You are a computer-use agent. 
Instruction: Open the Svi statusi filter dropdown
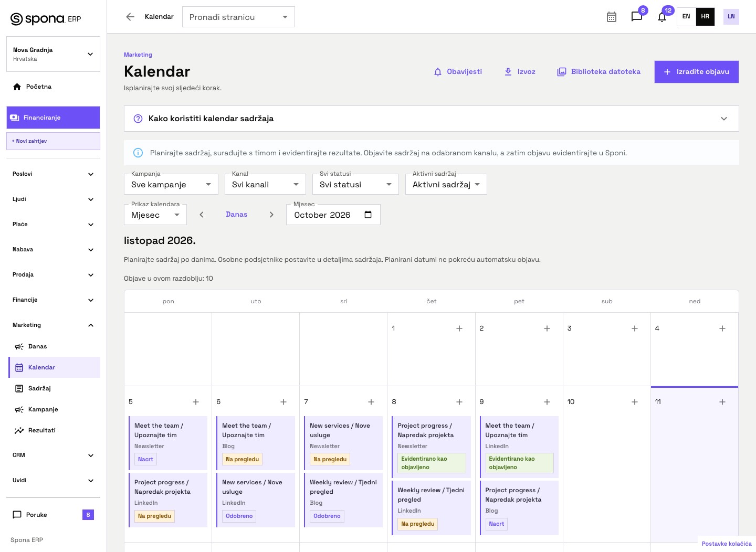[355, 184]
